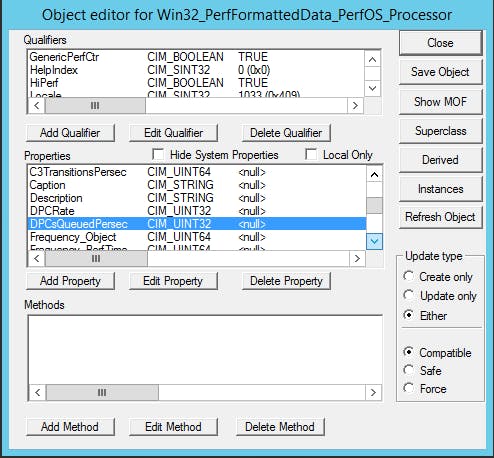Screen dimensions: 494x458
Task: Select the DPCsQueuedPersec property row
Action: (x=197, y=224)
